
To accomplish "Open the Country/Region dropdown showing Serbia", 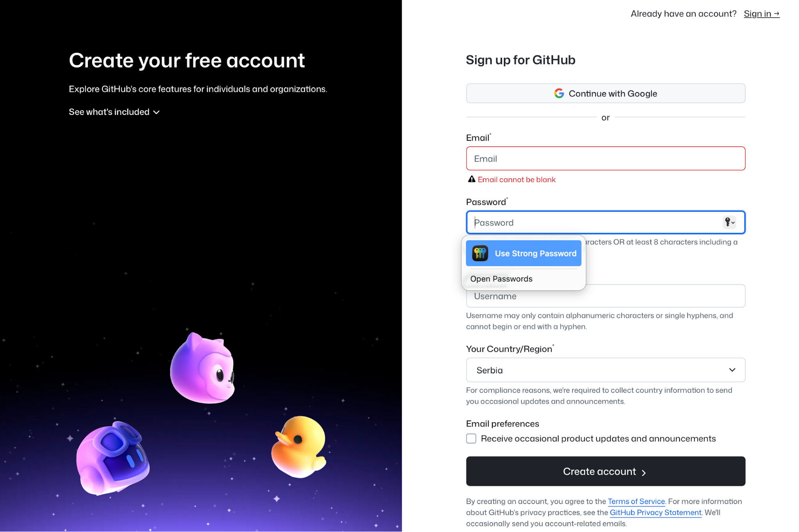I will pyautogui.click(x=606, y=370).
